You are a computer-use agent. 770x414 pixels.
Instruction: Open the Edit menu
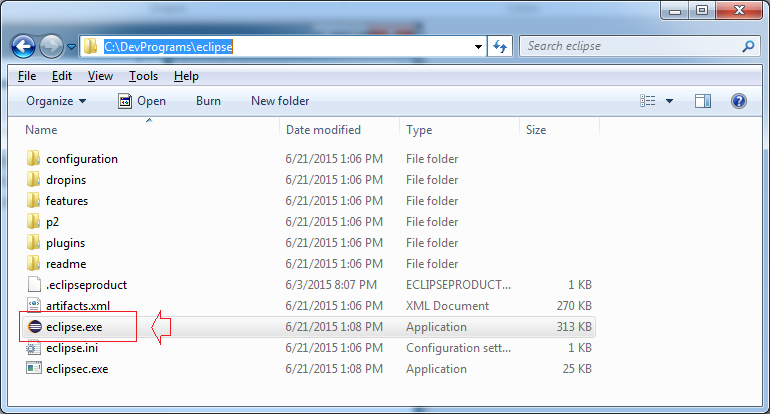62,76
